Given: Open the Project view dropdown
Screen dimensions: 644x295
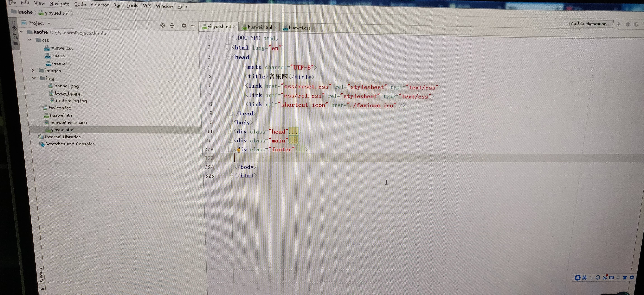Looking at the screenshot, I should pyautogui.click(x=49, y=23).
